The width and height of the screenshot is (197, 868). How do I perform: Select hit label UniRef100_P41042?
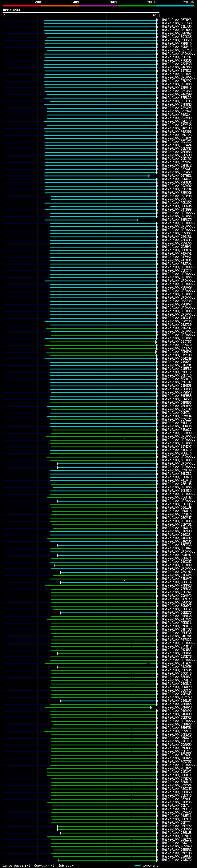tap(177, 481)
